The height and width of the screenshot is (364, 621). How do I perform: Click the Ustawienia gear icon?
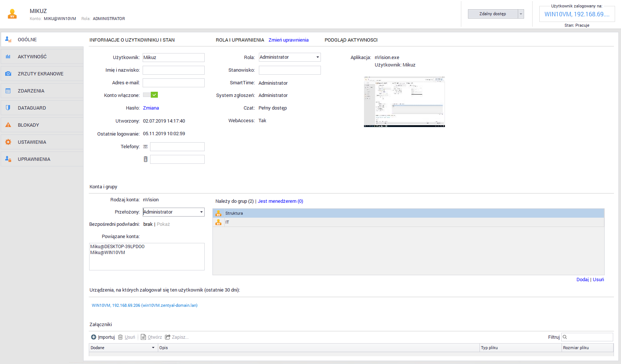(8, 142)
